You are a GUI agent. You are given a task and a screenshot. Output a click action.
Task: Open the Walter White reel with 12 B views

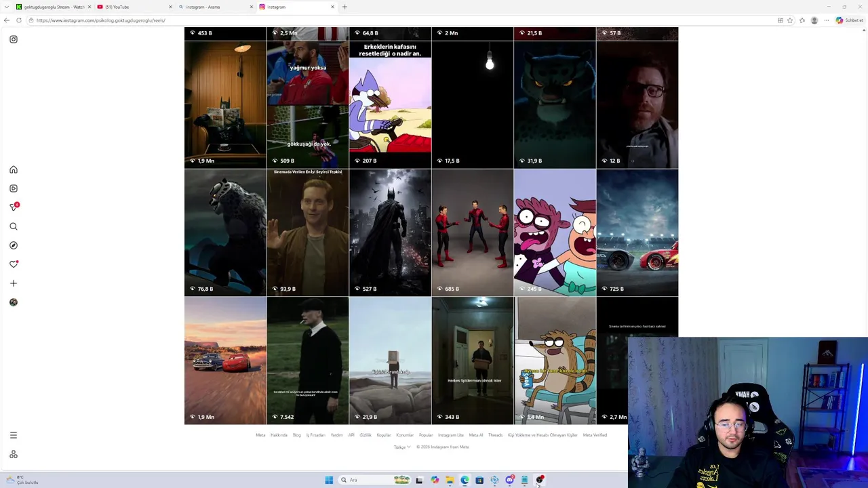pyautogui.click(x=637, y=104)
